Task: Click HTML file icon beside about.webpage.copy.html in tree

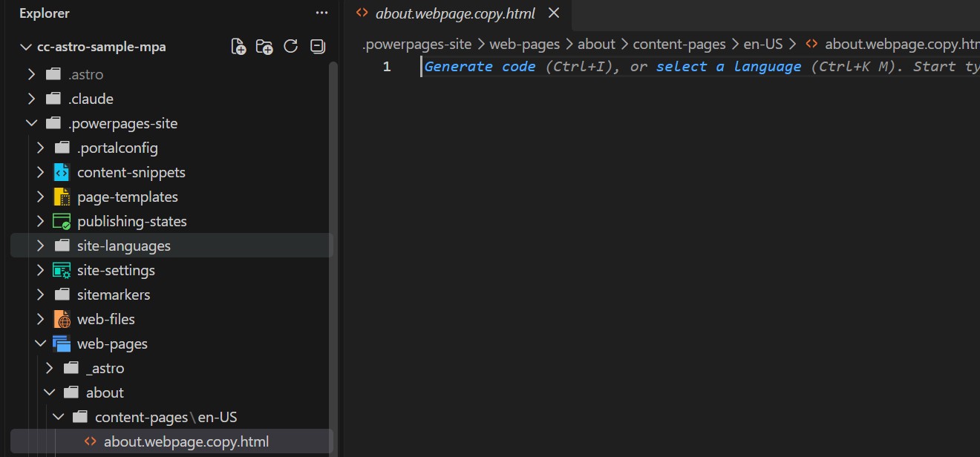Action: [90, 441]
